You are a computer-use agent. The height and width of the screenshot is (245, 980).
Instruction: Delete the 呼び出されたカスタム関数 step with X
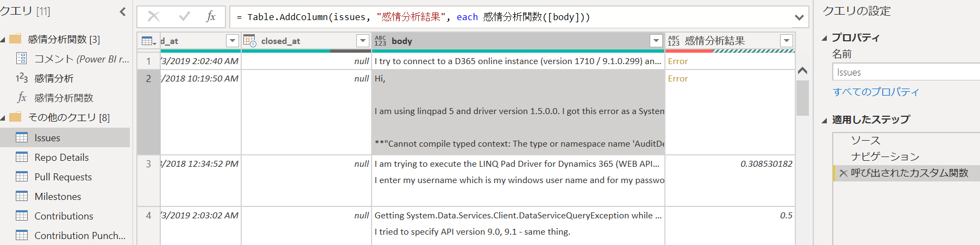point(843,173)
